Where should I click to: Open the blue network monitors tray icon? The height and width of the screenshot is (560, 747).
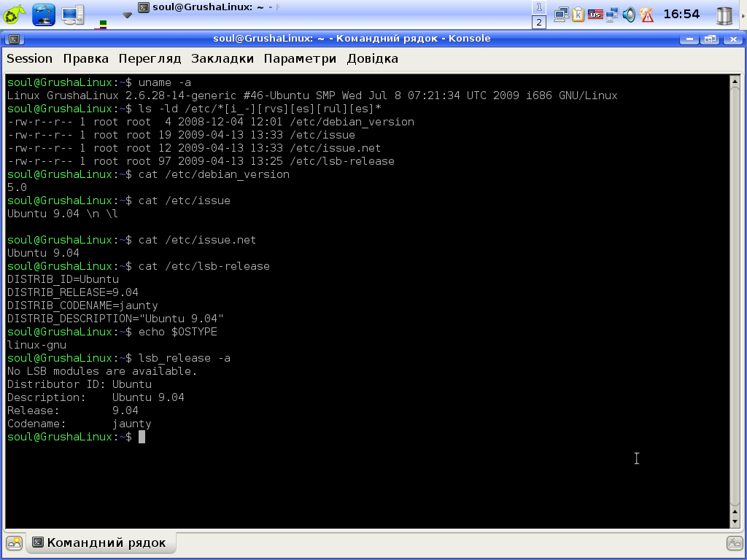pyautogui.click(x=612, y=15)
